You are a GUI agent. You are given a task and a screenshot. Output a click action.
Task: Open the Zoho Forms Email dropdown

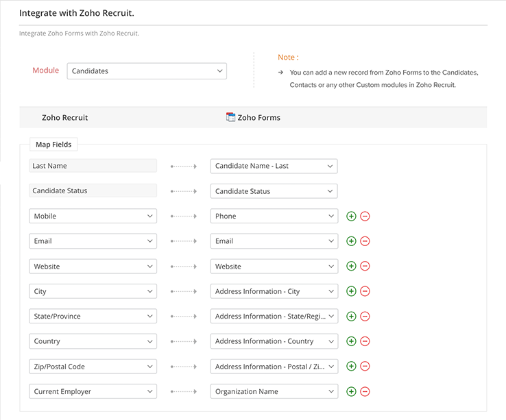[274, 241]
